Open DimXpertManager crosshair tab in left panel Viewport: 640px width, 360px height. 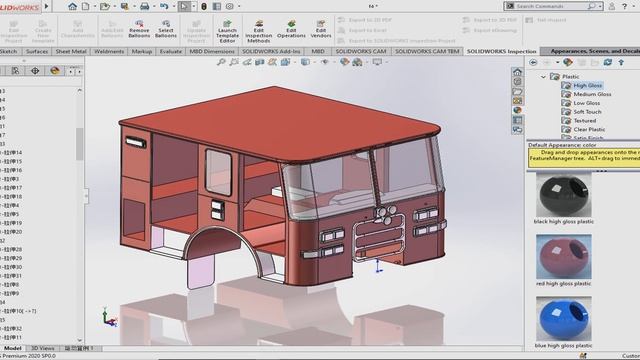click(x=35, y=71)
